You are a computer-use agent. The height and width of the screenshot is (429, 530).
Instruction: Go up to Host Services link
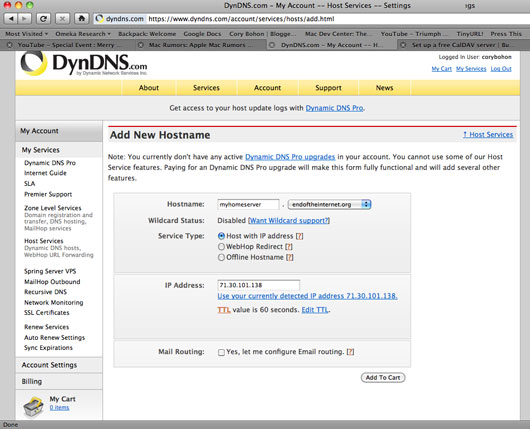[x=488, y=135]
